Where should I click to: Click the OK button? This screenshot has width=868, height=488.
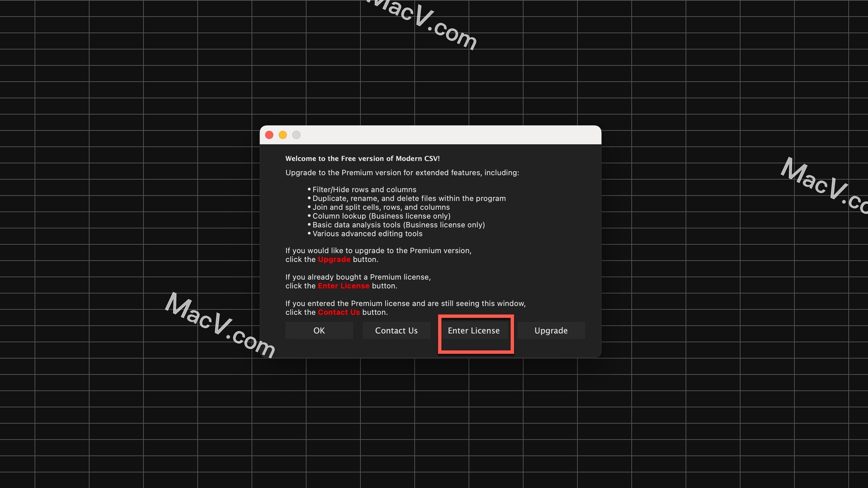[319, 330]
